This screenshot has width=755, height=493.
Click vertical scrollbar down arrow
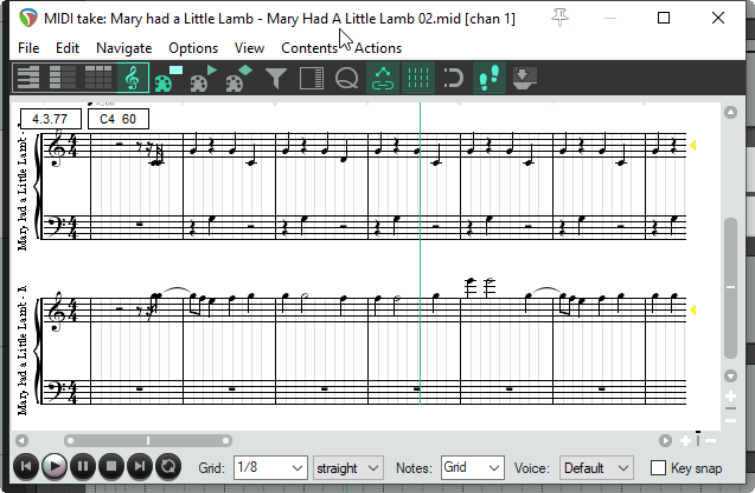[x=730, y=376]
